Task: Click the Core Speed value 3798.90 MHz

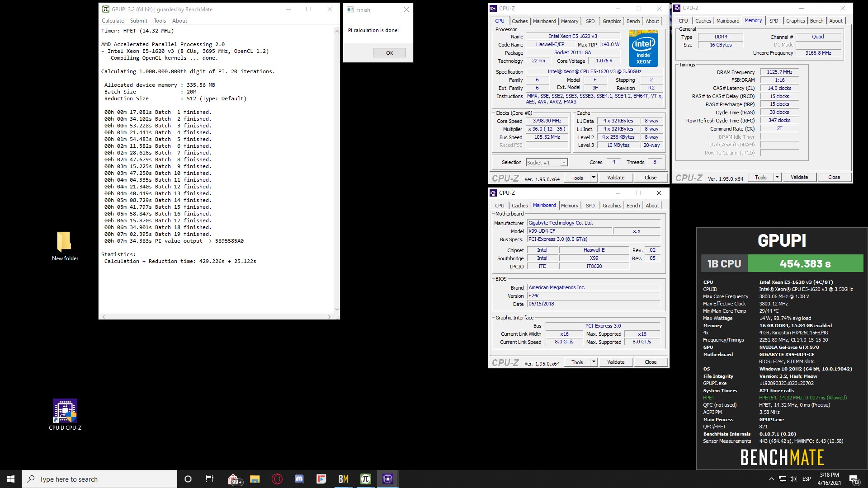Action: pyautogui.click(x=547, y=121)
